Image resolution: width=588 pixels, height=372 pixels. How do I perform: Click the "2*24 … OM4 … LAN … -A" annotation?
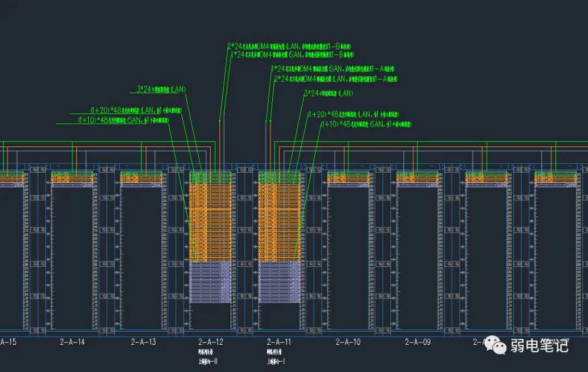click(335, 79)
